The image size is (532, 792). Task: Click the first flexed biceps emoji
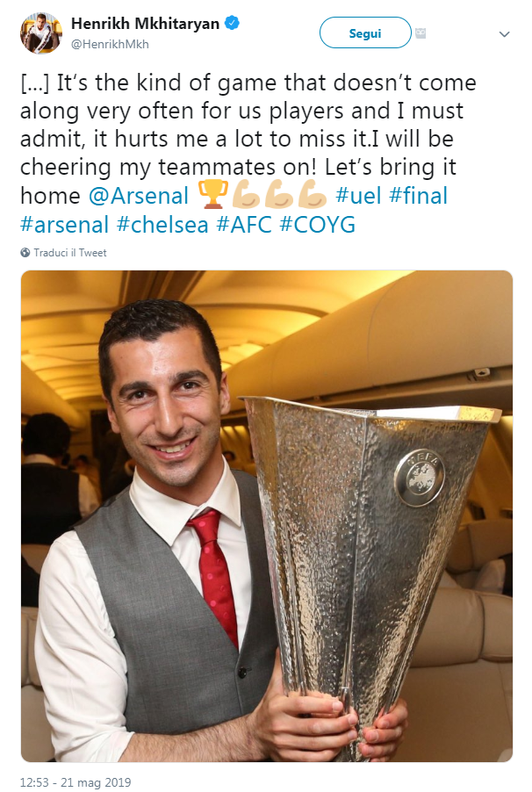coord(246,195)
